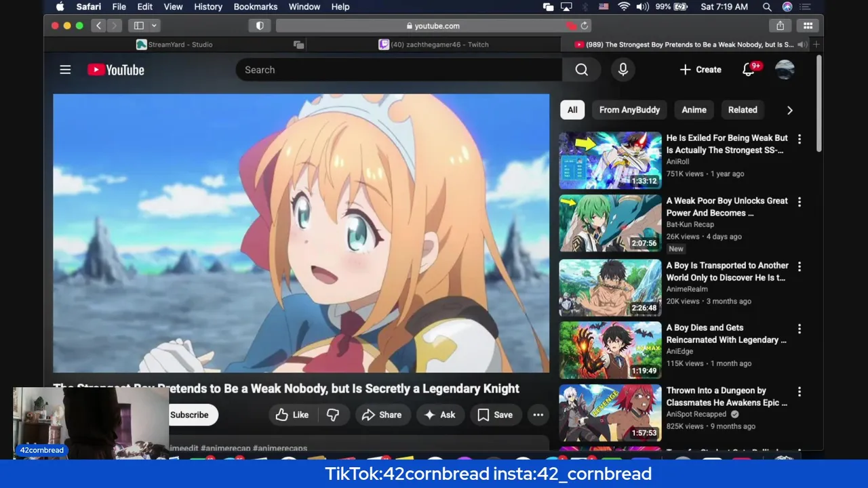
Task: Open the Wi-Fi status menu
Action: [624, 7]
